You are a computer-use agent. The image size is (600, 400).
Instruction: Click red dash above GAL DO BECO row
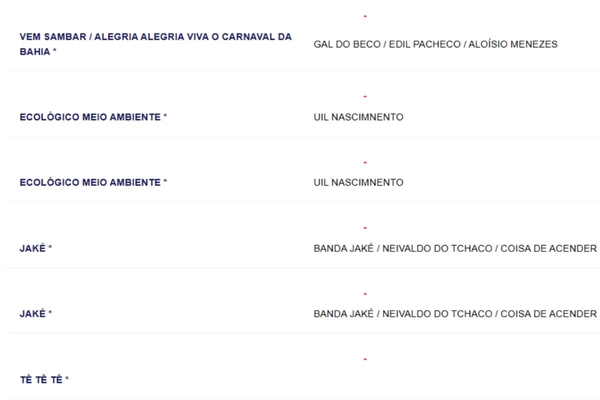(365, 16)
